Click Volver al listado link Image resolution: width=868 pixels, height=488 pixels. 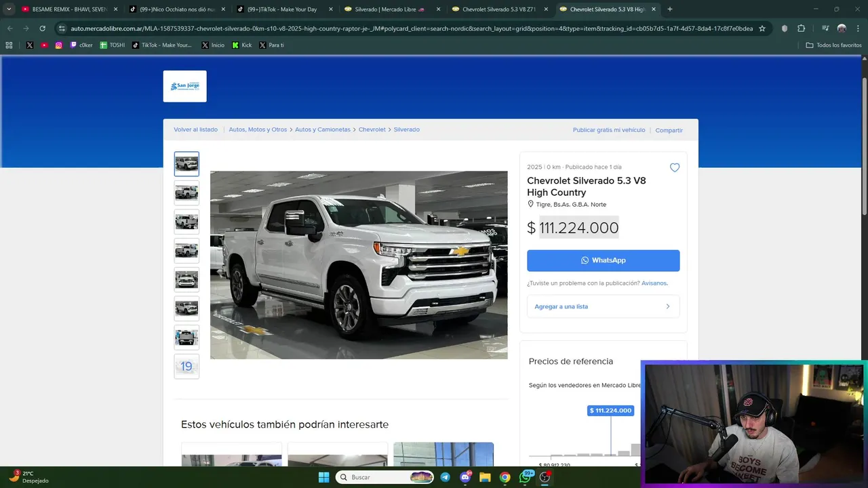(x=195, y=129)
